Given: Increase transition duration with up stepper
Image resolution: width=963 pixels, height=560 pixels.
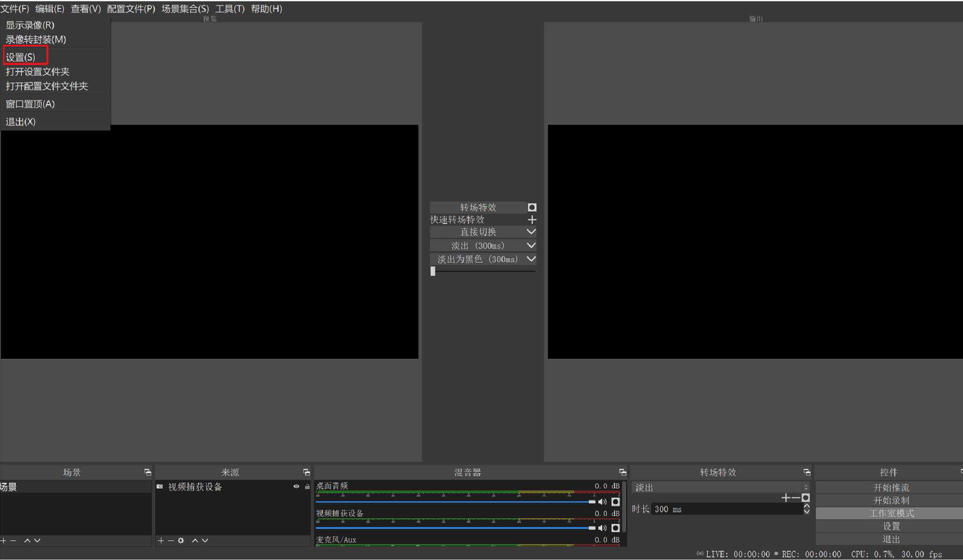Looking at the screenshot, I should [x=807, y=506].
